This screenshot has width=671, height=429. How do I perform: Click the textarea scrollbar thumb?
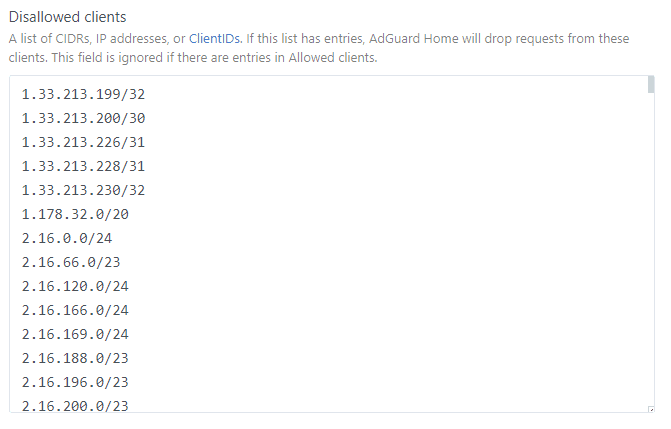click(651, 84)
